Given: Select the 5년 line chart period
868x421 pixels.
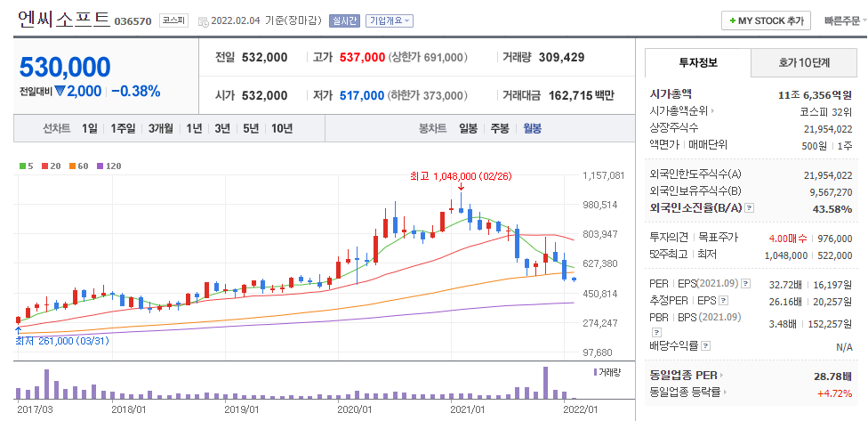Looking at the screenshot, I should tap(251, 128).
